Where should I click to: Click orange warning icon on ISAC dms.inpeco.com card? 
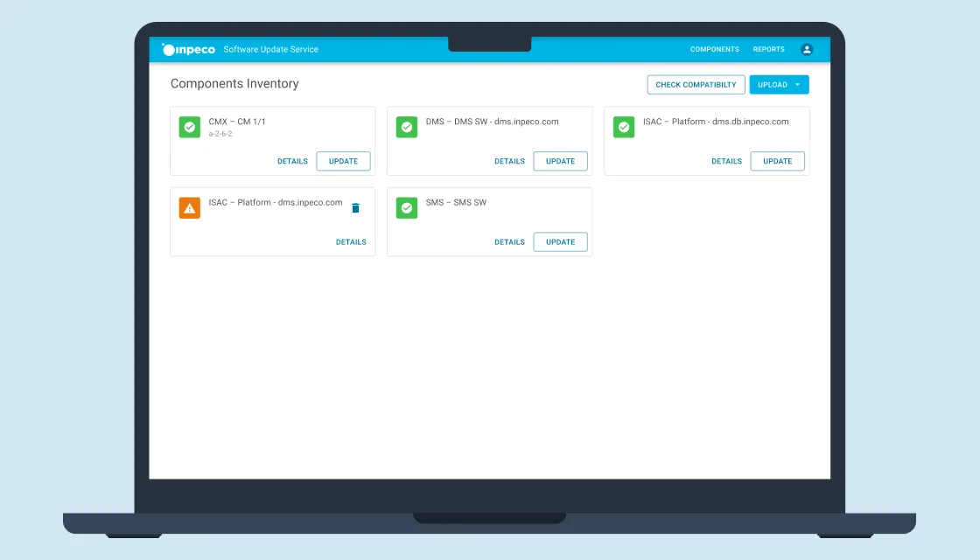pos(189,208)
